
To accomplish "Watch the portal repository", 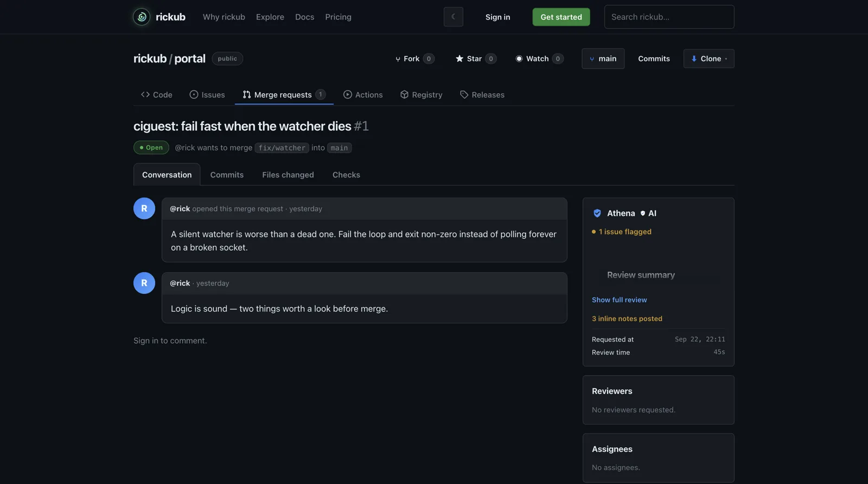I will [x=539, y=59].
